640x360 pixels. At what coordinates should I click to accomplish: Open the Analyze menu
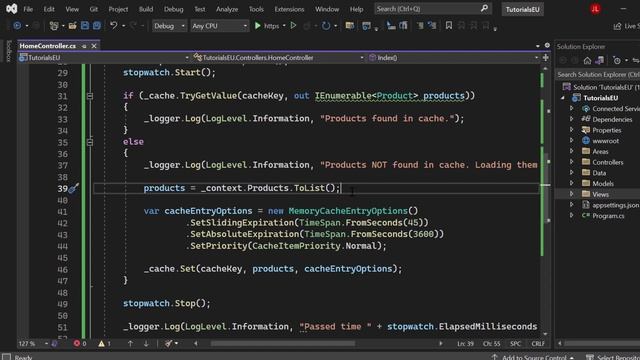(227, 9)
